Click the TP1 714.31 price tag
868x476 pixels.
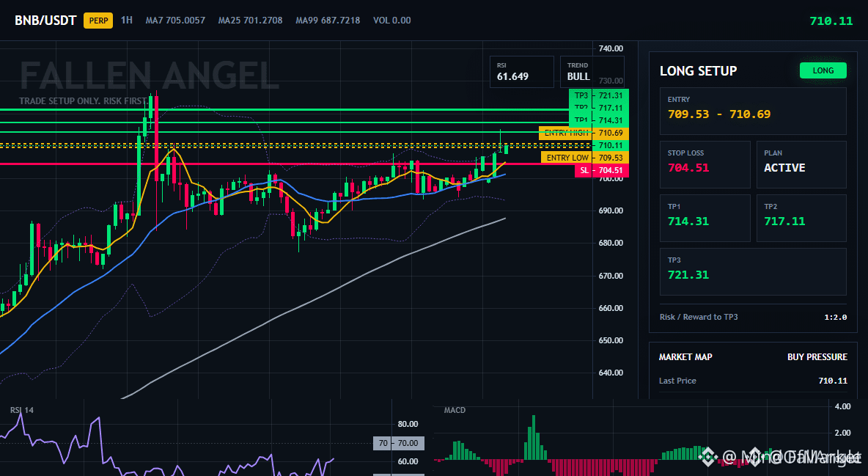tap(599, 120)
